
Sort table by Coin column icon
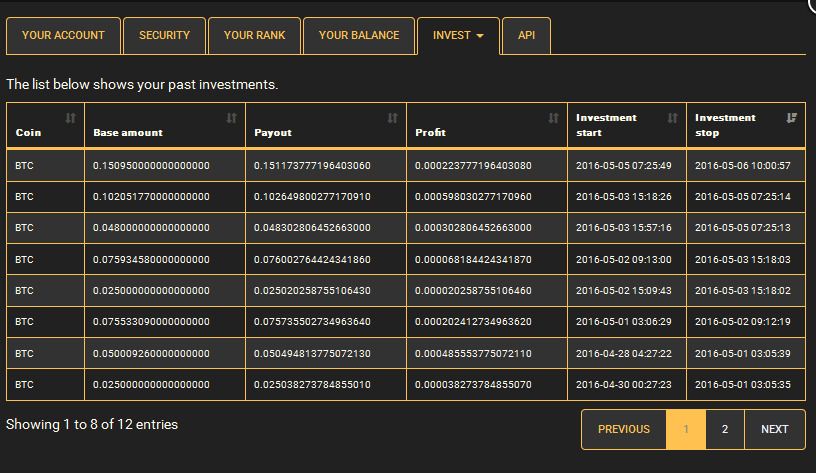coord(70,119)
